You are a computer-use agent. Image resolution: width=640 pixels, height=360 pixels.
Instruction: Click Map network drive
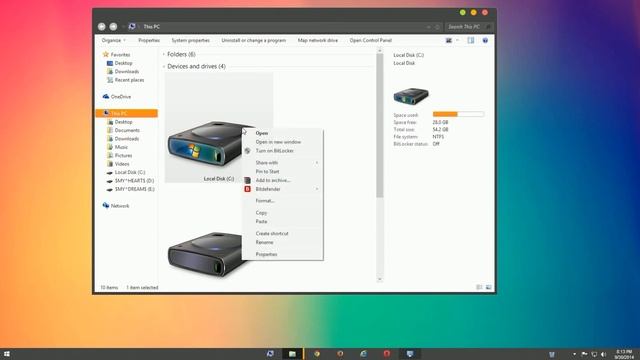(x=318, y=40)
